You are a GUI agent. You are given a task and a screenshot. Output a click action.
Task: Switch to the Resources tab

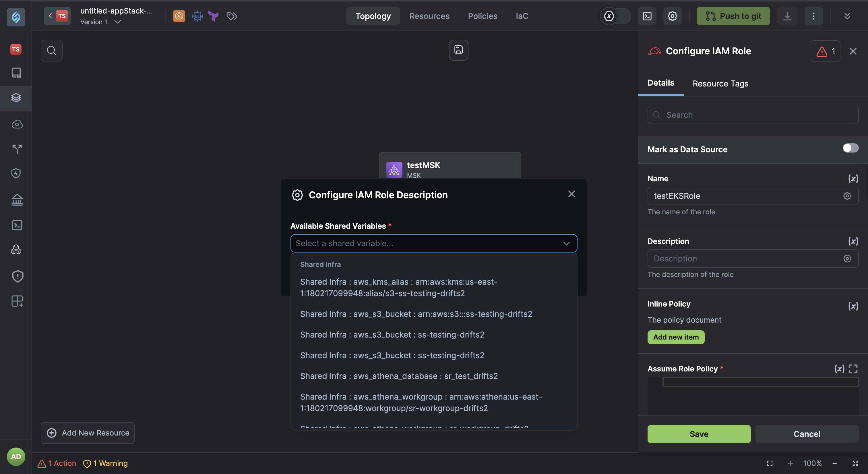[x=429, y=16]
